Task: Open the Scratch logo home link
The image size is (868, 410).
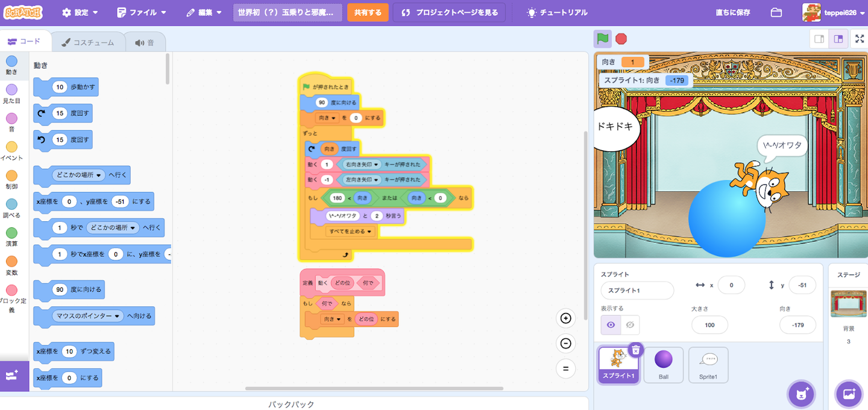Action: point(23,12)
